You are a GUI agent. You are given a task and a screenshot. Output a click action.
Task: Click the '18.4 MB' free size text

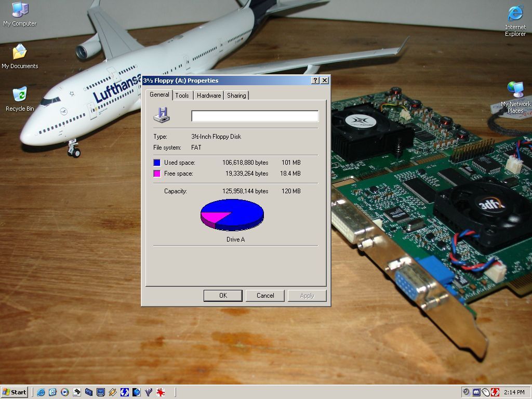(x=290, y=174)
